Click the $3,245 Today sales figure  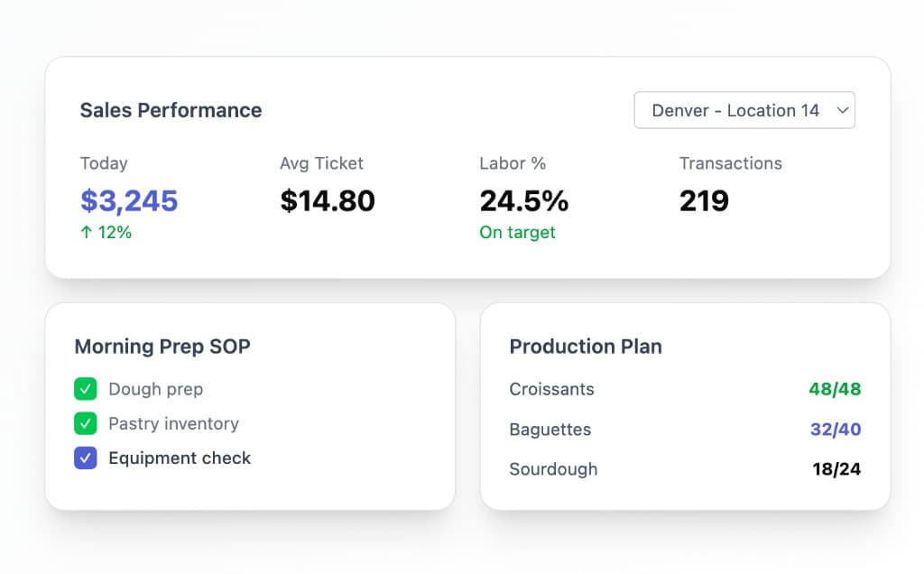tap(128, 200)
